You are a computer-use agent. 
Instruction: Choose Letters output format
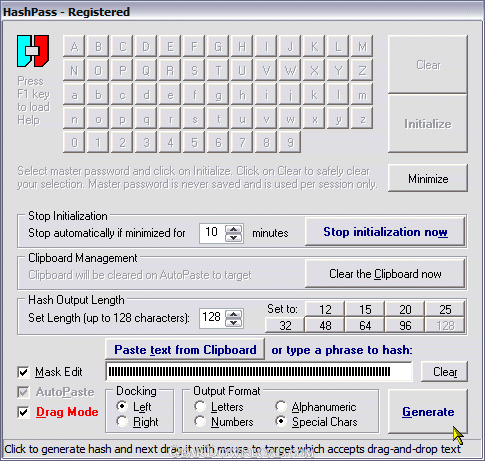coord(200,406)
